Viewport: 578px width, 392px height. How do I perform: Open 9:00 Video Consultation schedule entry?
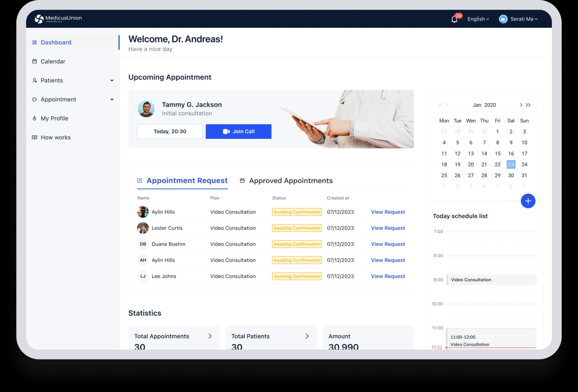[492, 280]
